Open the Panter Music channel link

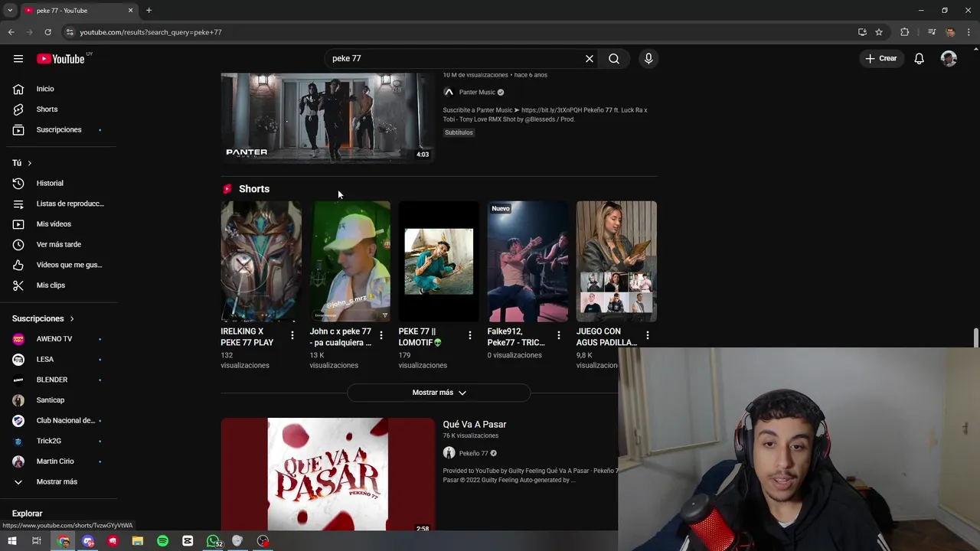477,92
